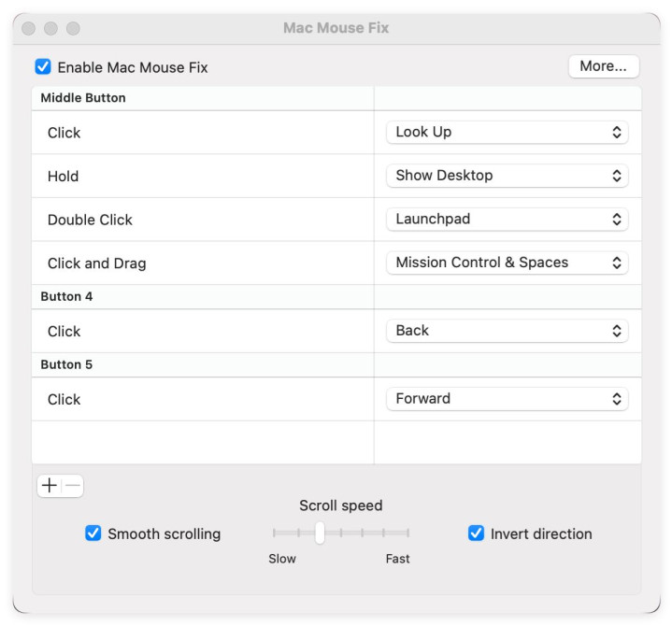Toggle the Smooth scrolling checkbox
The image size is (672, 626).
pos(93,534)
